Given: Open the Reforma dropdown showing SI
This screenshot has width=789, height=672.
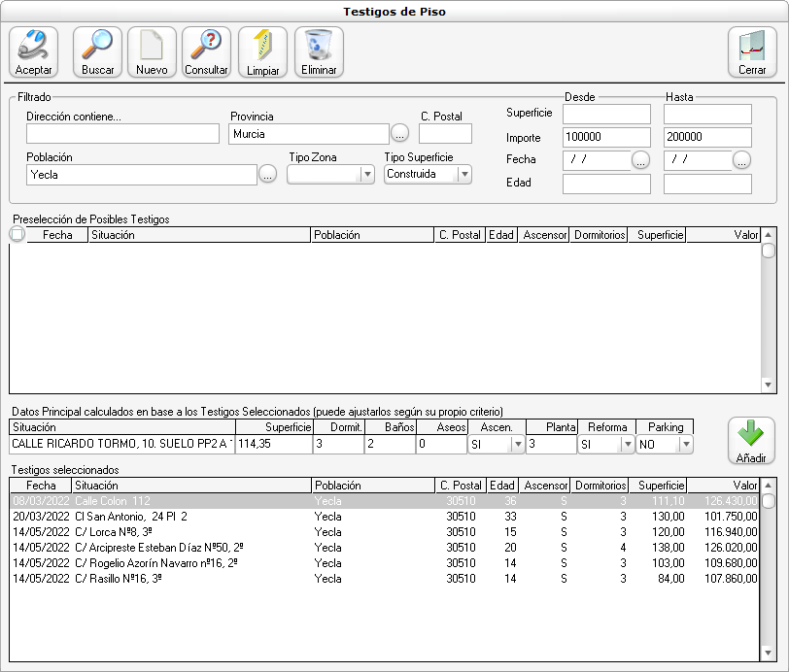Looking at the screenshot, I should coord(627,444).
